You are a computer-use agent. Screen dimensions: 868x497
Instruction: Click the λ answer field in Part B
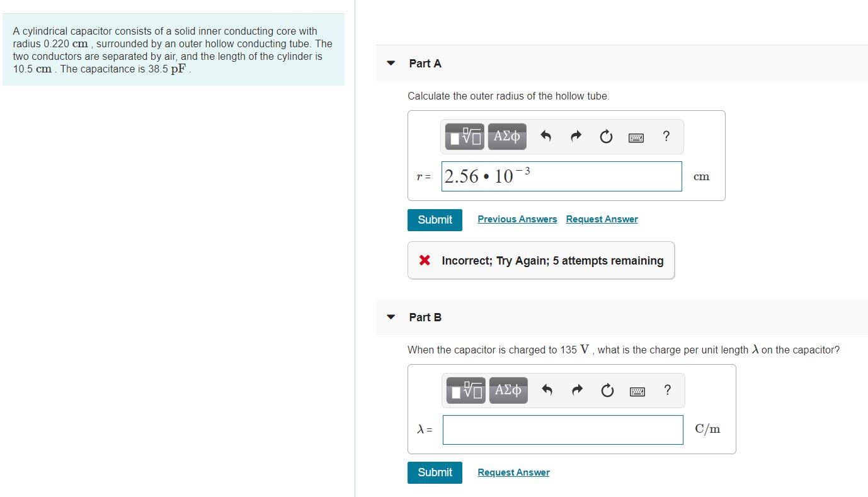[562, 430]
